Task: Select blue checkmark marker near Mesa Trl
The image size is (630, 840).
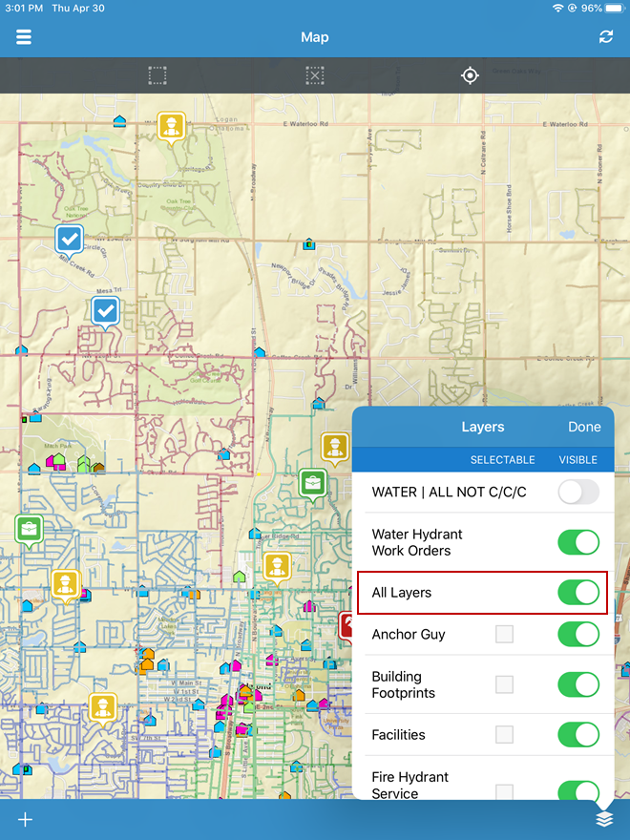Action: pos(105,310)
